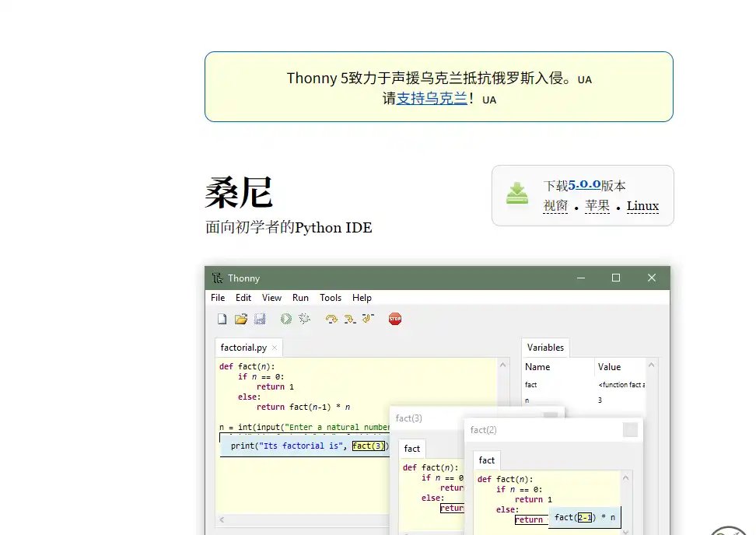Click the 5.0.0 version link
Screen dimensions: 756x535
click(x=584, y=184)
